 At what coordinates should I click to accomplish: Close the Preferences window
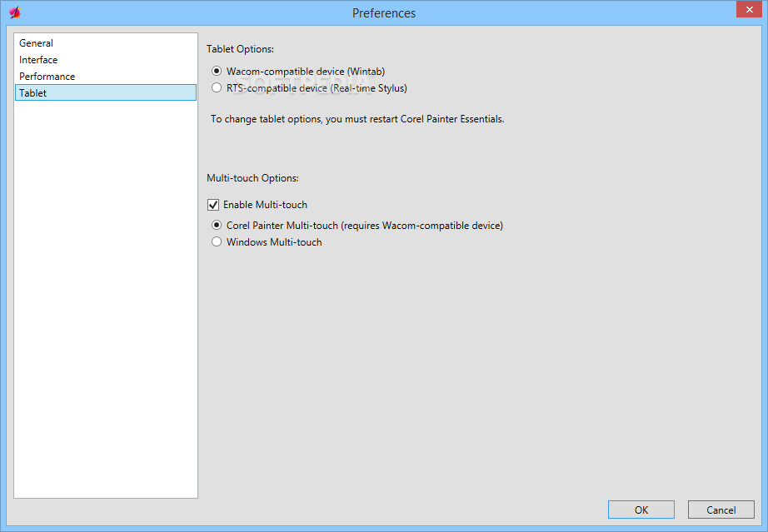point(749,9)
